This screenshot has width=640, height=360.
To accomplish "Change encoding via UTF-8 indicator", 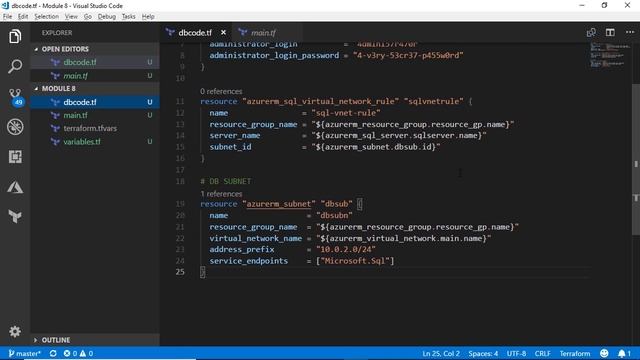I will (x=516, y=353).
